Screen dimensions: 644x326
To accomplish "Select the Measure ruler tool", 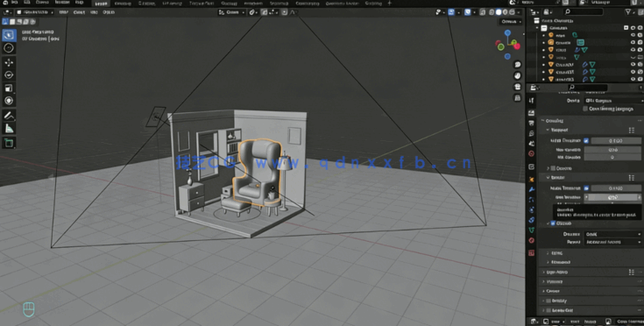I will (x=9, y=129).
